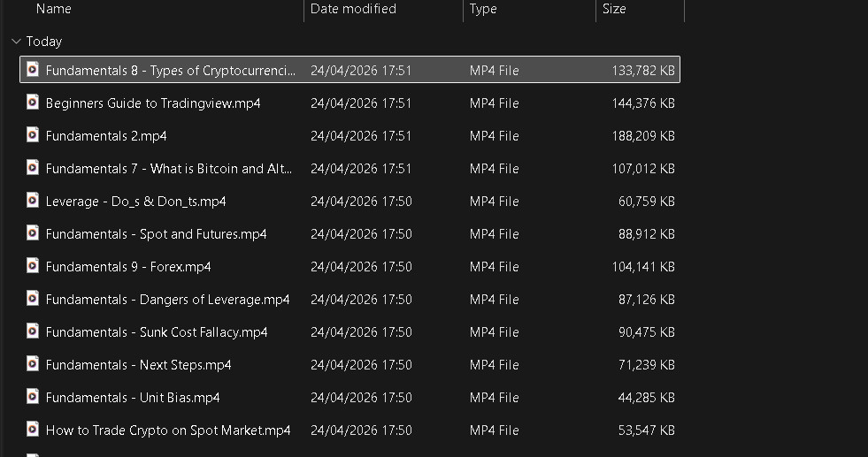Sort files by Size column header

pyautogui.click(x=614, y=9)
